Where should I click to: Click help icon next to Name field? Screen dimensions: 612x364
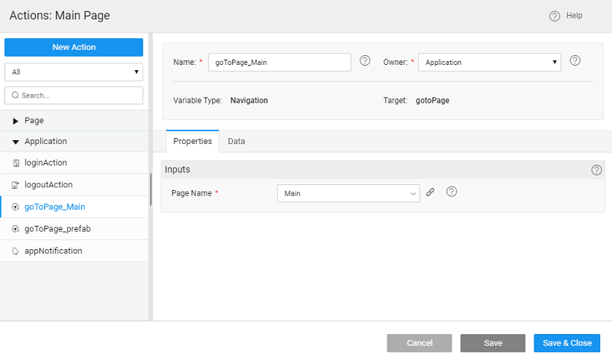(x=365, y=61)
